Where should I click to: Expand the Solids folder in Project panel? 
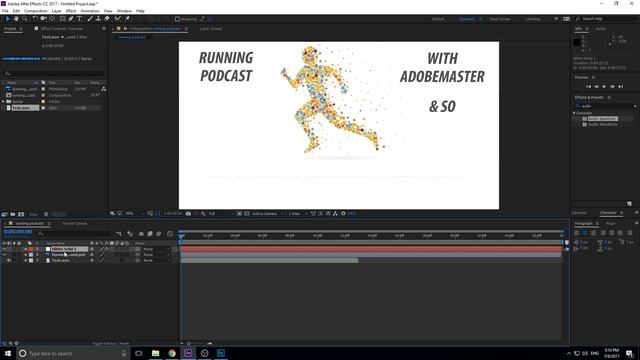4,102
